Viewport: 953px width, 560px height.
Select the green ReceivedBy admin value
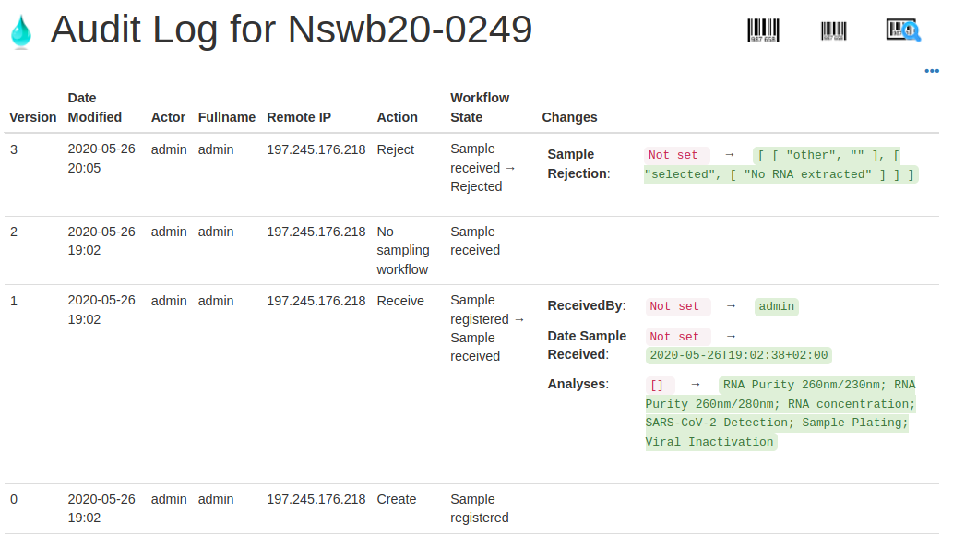[776, 305]
